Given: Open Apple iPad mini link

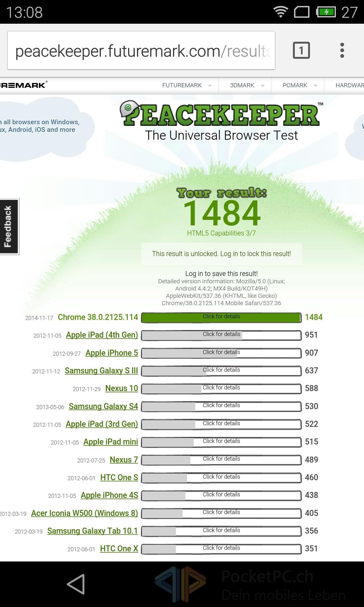Looking at the screenshot, I should pos(111,442).
